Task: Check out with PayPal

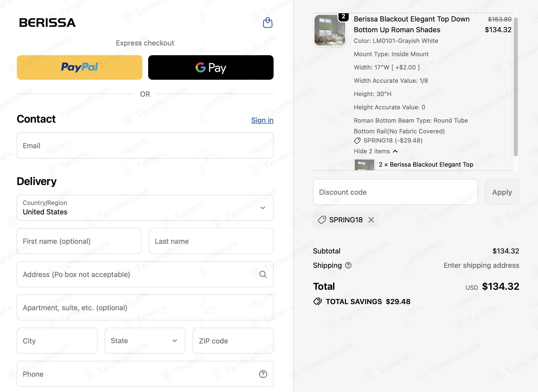Action: [79, 67]
